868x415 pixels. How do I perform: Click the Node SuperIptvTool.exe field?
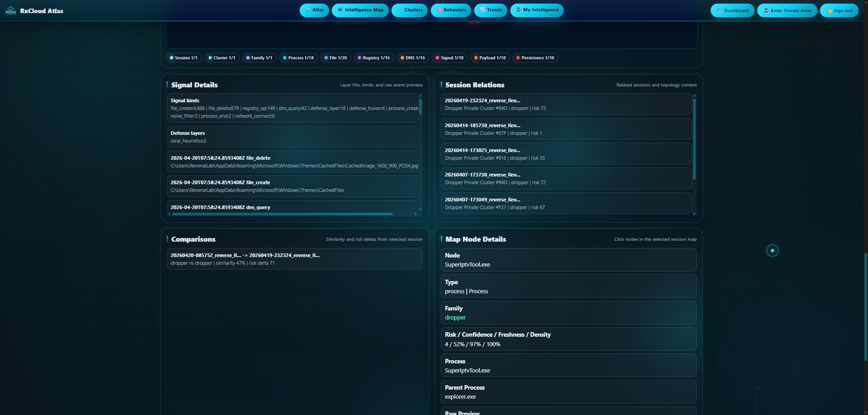(x=568, y=260)
